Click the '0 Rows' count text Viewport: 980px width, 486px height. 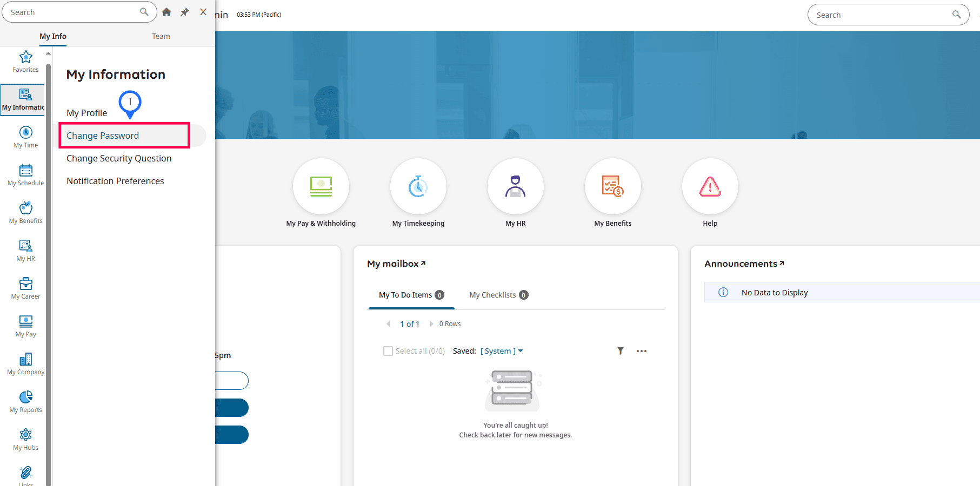(x=450, y=324)
